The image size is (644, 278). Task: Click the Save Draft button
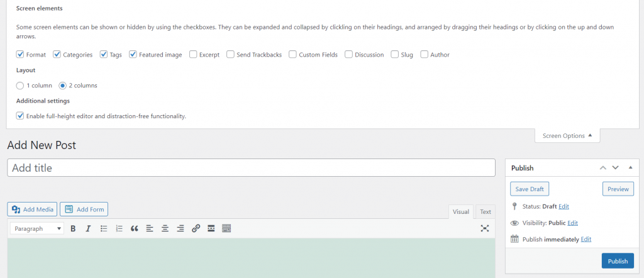(x=530, y=189)
